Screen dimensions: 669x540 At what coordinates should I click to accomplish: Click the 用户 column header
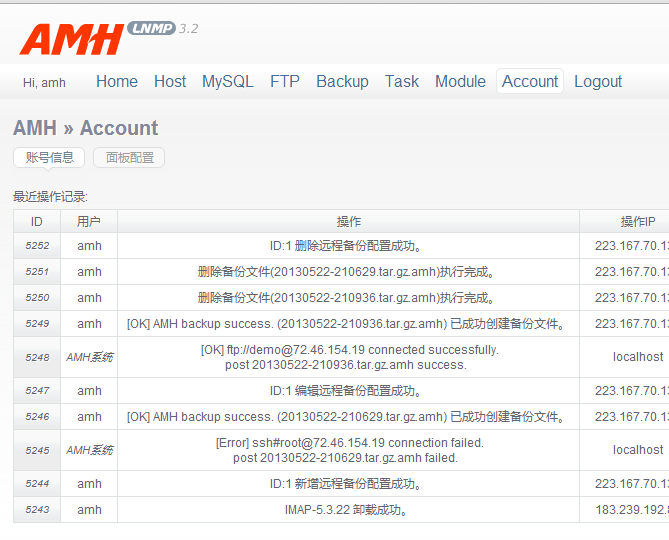(89, 221)
